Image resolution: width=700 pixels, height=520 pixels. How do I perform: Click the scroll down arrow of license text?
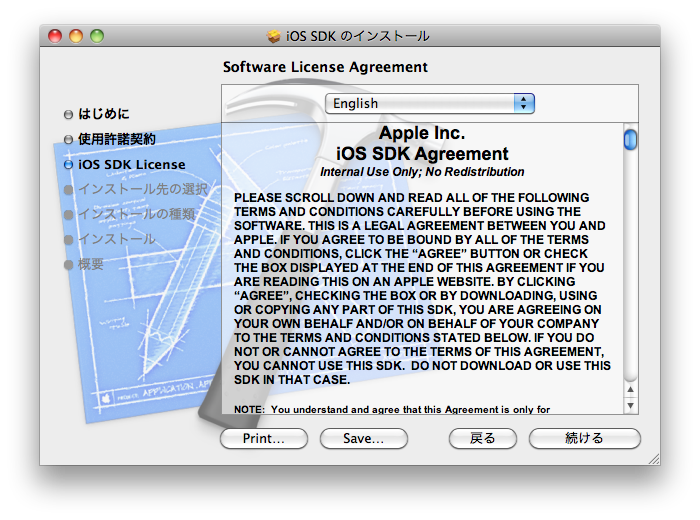click(x=630, y=406)
